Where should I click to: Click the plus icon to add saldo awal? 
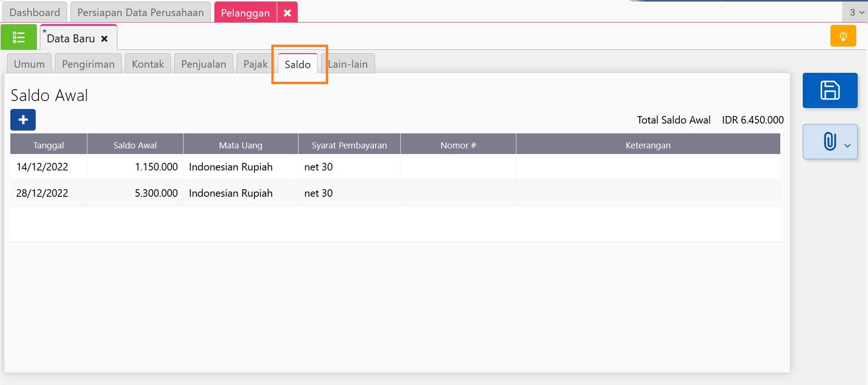click(23, 120)
